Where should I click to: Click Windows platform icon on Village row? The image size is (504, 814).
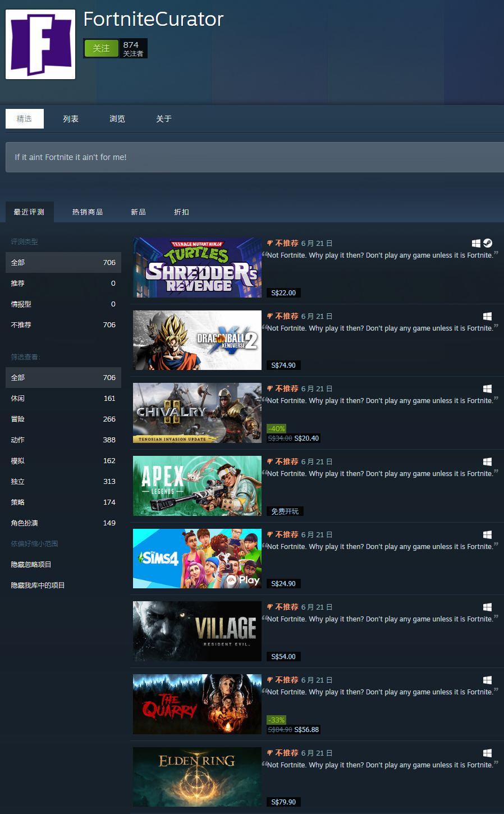click(487, 607)
